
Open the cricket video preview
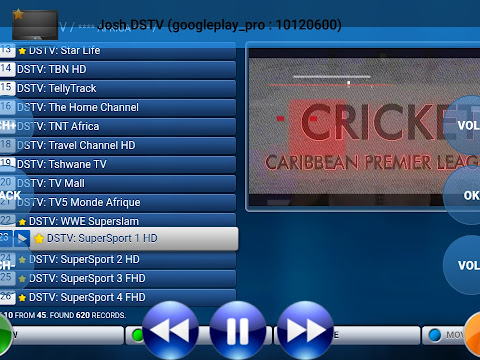tap(364, 127)
